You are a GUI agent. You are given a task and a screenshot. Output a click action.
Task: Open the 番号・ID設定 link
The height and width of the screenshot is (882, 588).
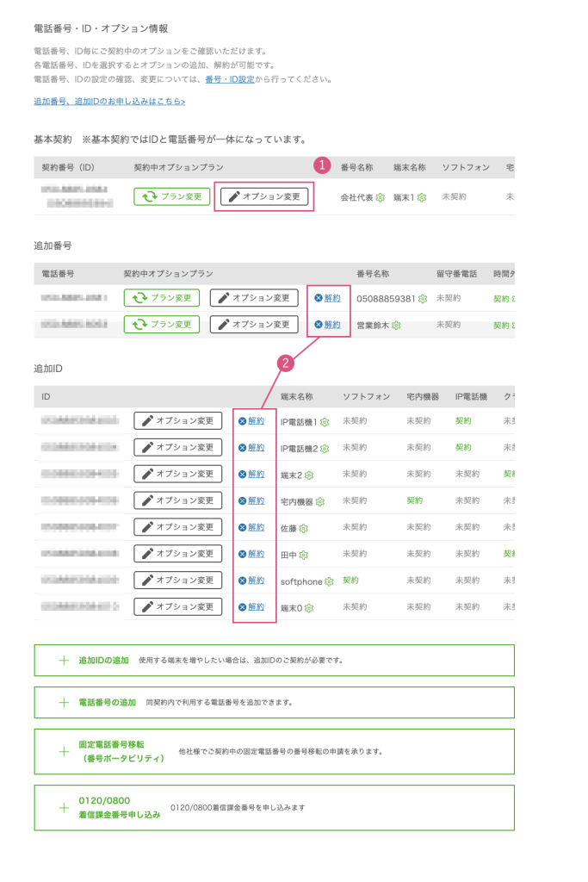(227, 79)
